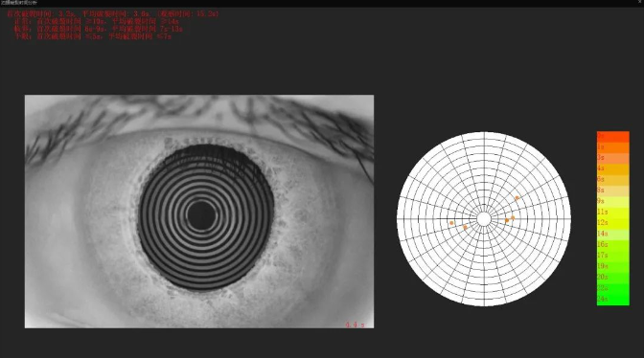Click the upper-right orange breakup dot

[x=517, y=197]
